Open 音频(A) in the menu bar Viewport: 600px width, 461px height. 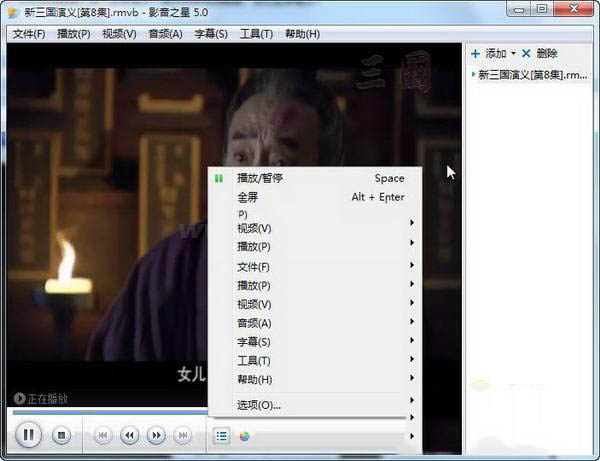click(165, 34)
